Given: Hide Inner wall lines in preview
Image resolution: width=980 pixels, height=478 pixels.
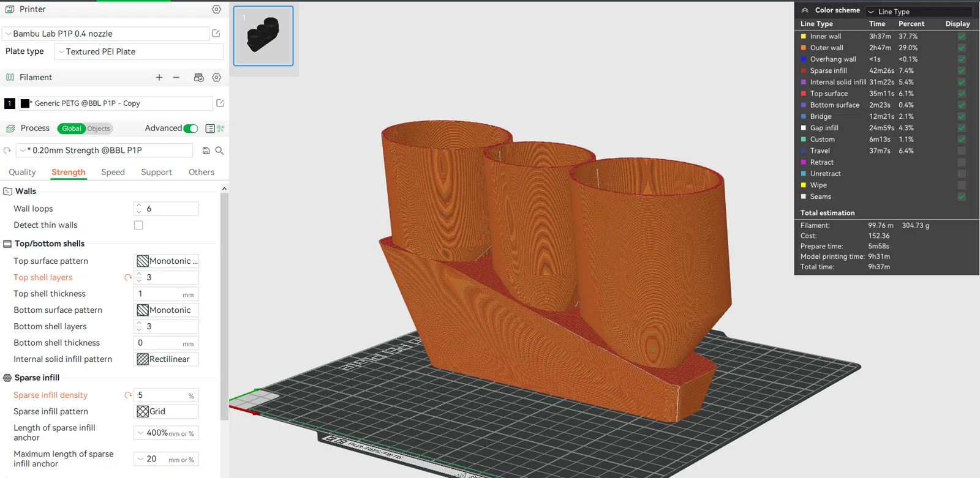Looking at the screenshot, I should tap(962, 37).
